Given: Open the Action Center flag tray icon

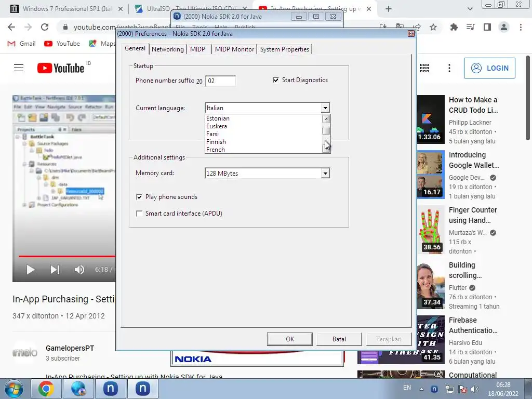Looking at the screenshot, I should [462, 389].
